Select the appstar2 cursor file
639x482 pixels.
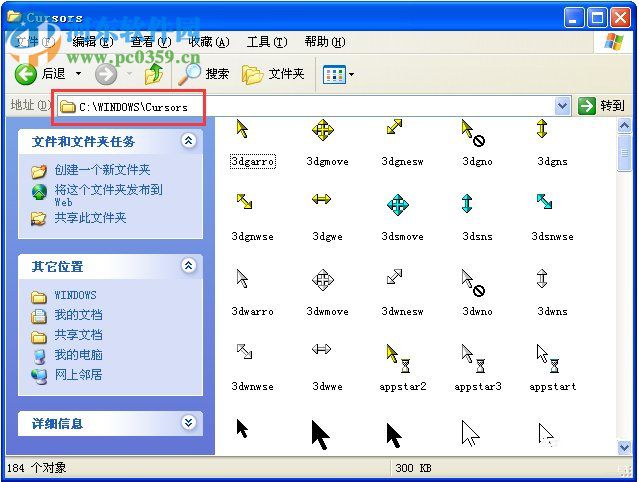402,368
